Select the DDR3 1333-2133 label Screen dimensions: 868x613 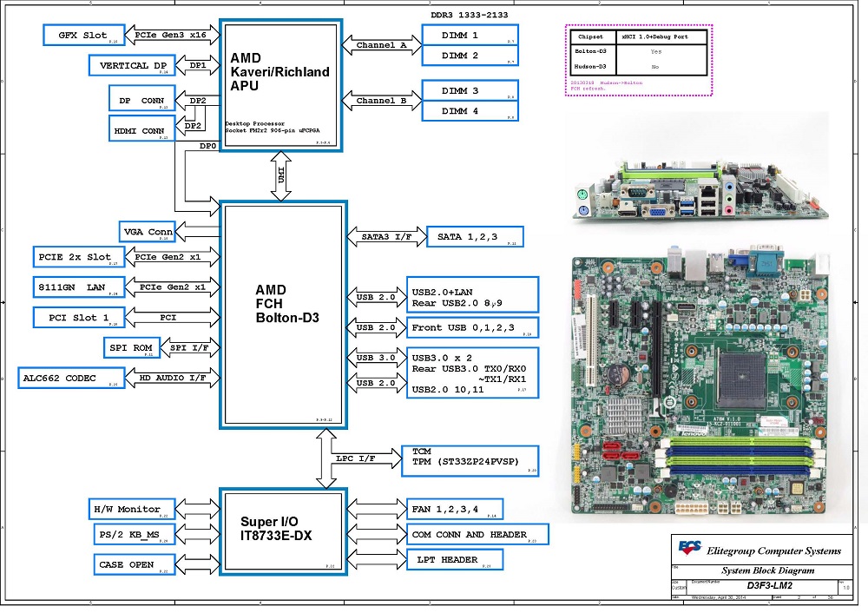click(470, 15)
